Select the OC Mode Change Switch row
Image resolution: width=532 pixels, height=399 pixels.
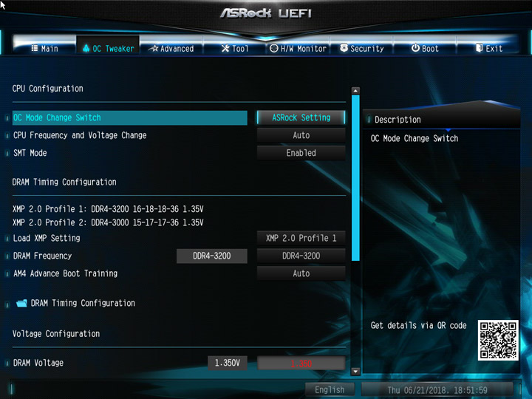129,117
